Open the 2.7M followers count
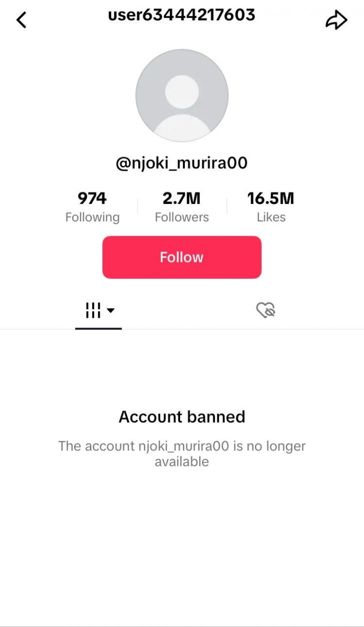Screen dimensions: 364x627 (182, 199)
